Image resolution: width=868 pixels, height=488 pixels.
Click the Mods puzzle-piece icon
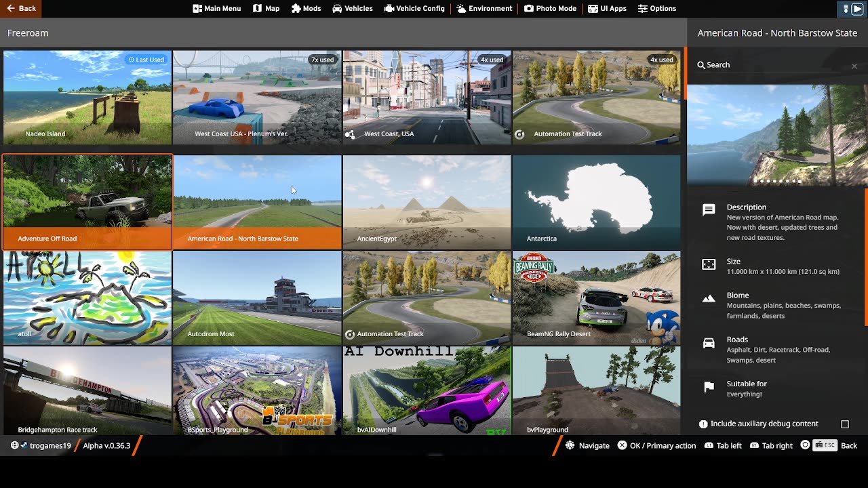(296, 8)
